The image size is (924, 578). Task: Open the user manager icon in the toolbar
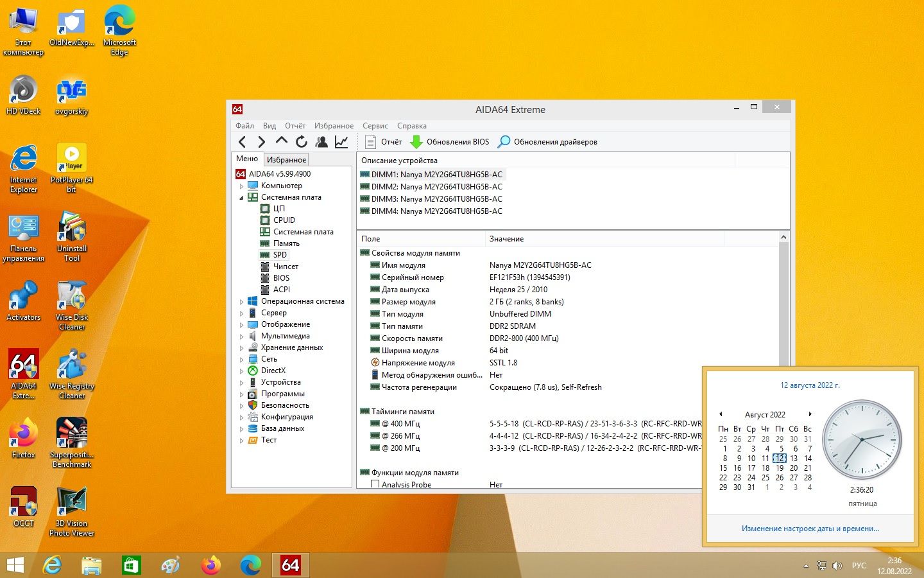click(x=321, y=142)
